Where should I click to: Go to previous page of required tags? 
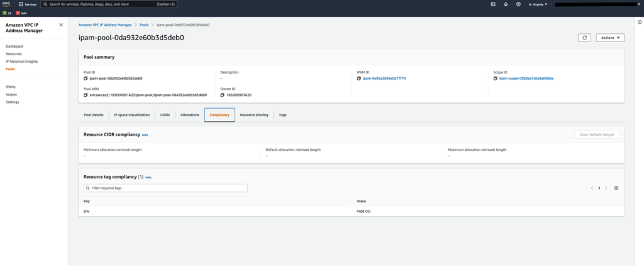pyautogui.click(x=592, y=188)
